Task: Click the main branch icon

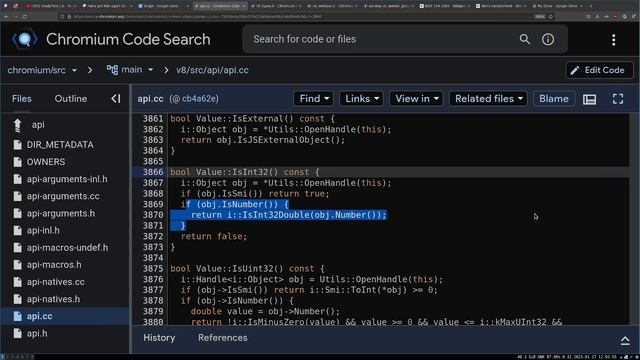Action: (x=112, y=70)
